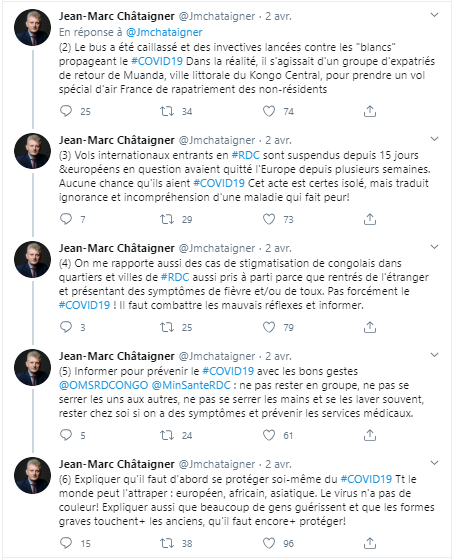The height and width of the screenshot is (560, 454).
Task: Open the chevron menu on tweet (6)
Action: pos(434,463)
